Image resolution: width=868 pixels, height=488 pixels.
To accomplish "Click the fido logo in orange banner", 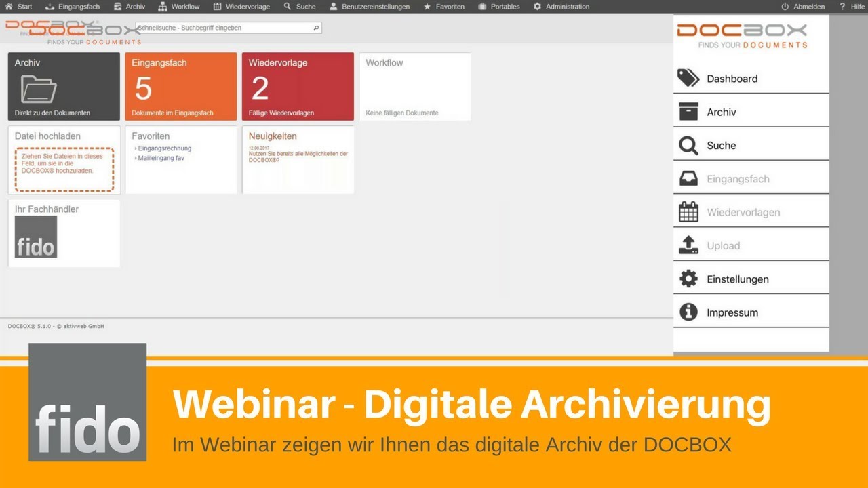I will [x=87, y=402].
